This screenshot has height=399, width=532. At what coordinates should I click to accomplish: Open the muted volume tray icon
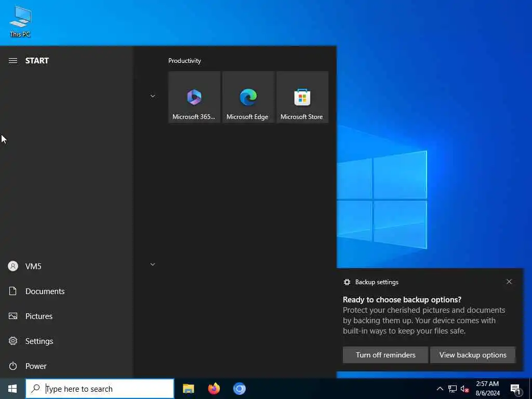pyautogui.click(x=465, y=389)
